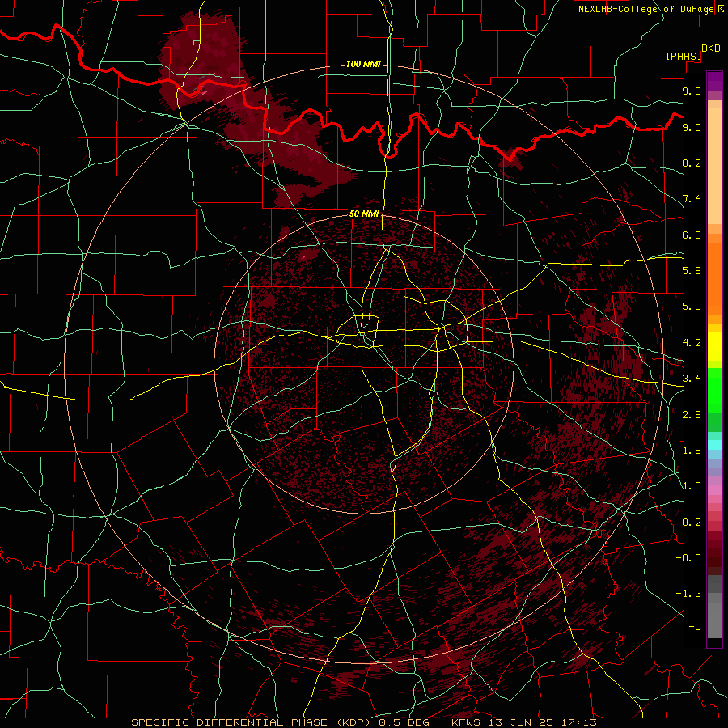Click the [PHAS] units label
The height and width of the screenshot is (728, 728).
pos(684,56)
